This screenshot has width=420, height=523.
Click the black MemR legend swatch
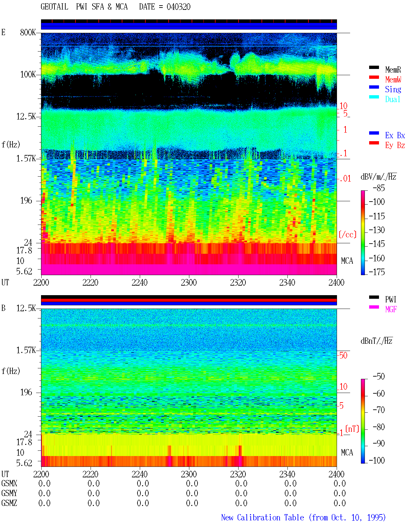click(x=374, y=68)
